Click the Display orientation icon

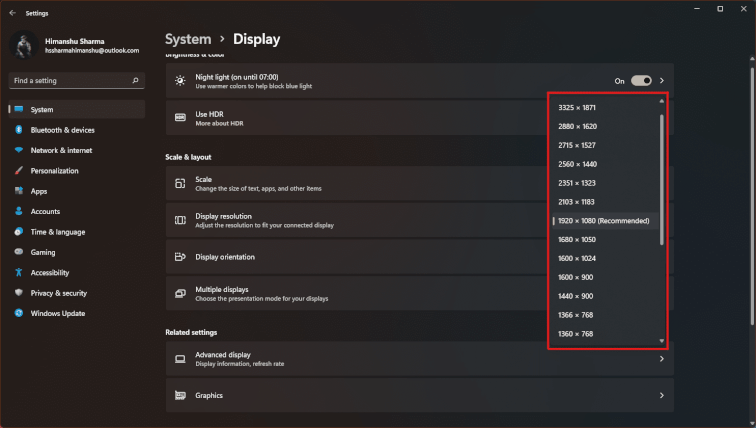[180, 257]
